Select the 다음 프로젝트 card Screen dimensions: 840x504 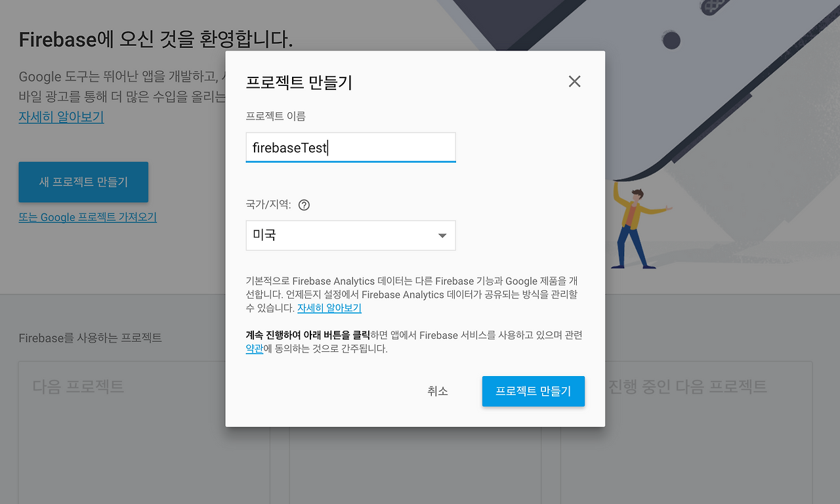[x=144, y=432]
